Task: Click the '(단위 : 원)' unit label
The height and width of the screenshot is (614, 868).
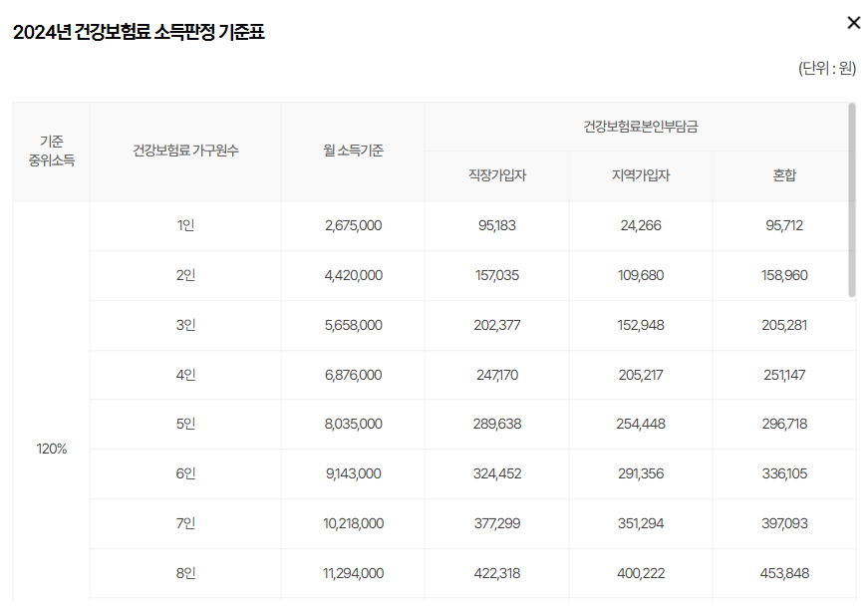Action: 827,68
